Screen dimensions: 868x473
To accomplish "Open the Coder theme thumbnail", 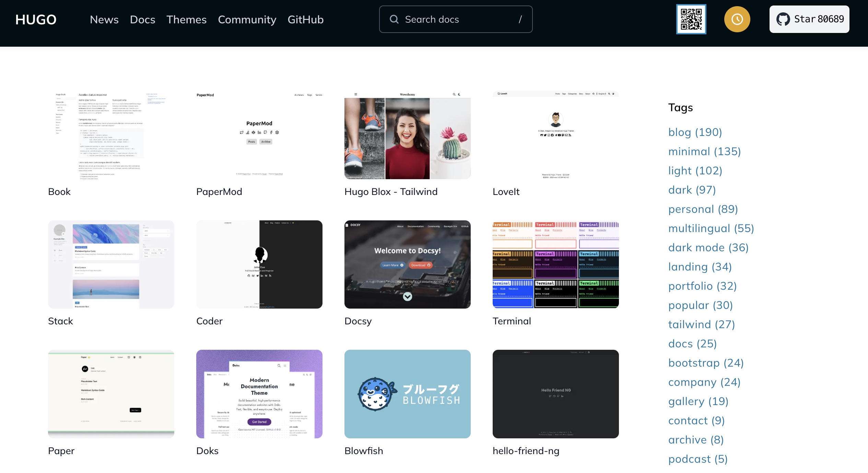I will [259, 264].
